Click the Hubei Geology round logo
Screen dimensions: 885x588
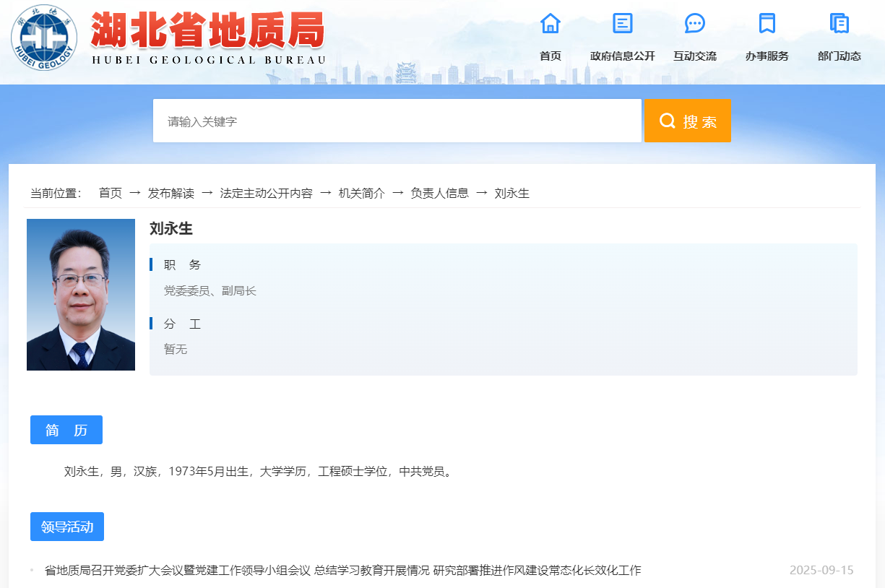coord(44,38)
